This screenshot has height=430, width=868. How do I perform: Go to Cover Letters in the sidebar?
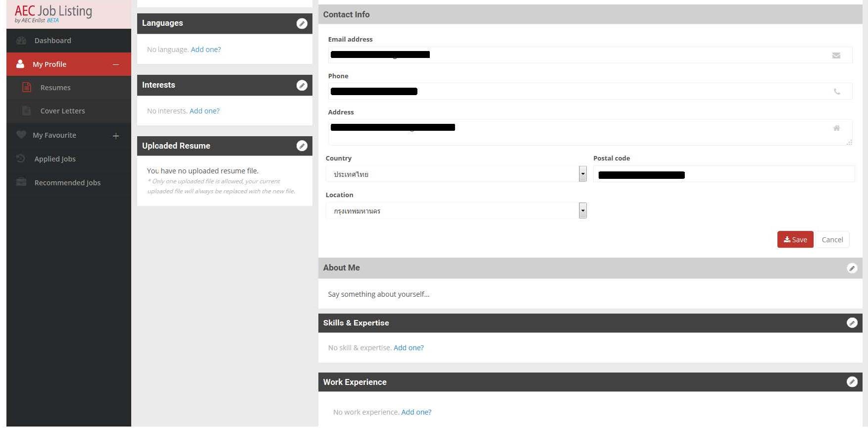tap(62, 111)
